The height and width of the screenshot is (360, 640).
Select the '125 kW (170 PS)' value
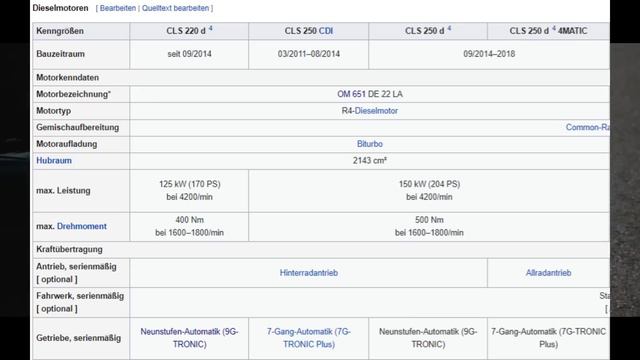[189, 184]
